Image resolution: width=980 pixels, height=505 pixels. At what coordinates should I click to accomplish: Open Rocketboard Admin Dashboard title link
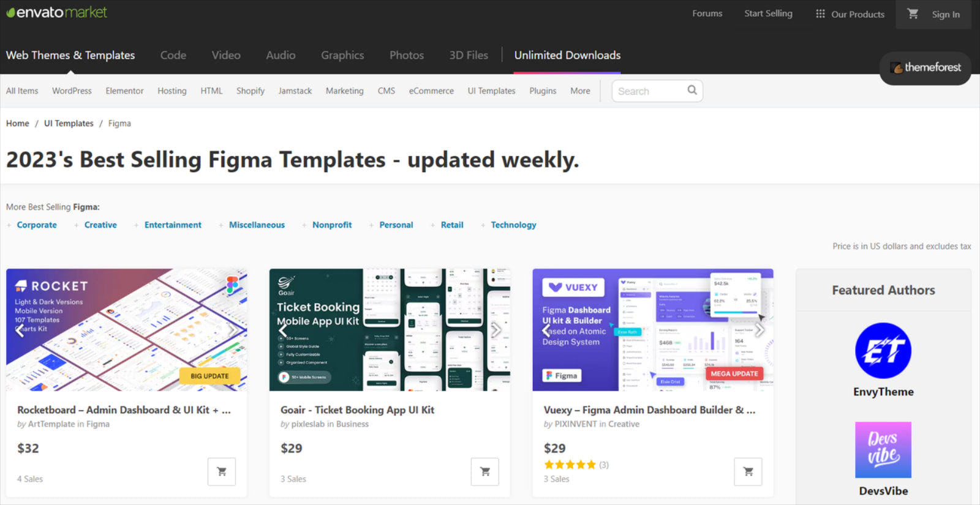pyautogui.click(x=124, y=410)
